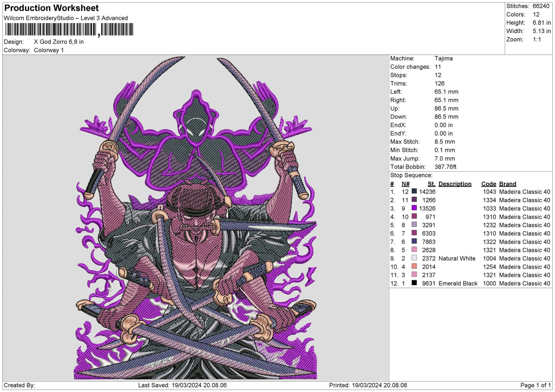Click the Total Bobbin value 387.76ft

point(446,167)
